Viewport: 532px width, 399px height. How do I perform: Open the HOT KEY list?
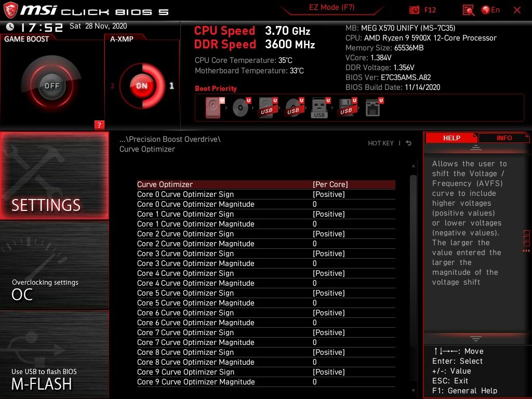click(381, 143)
